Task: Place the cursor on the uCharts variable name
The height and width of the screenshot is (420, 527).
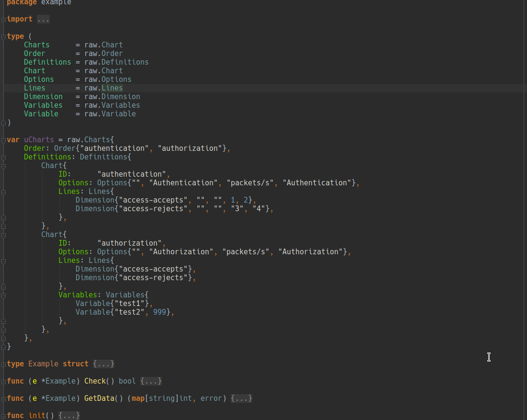Action: [x=39, y=139]
